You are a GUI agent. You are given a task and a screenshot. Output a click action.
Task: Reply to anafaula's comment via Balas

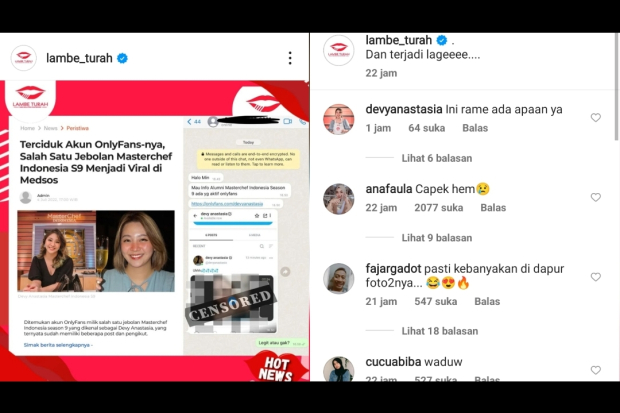[493, 208]
